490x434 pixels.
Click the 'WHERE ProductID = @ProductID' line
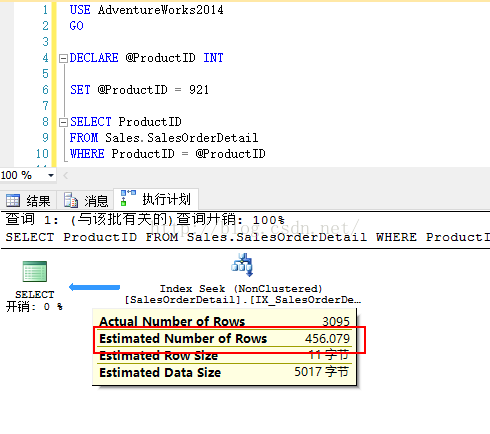167,154
